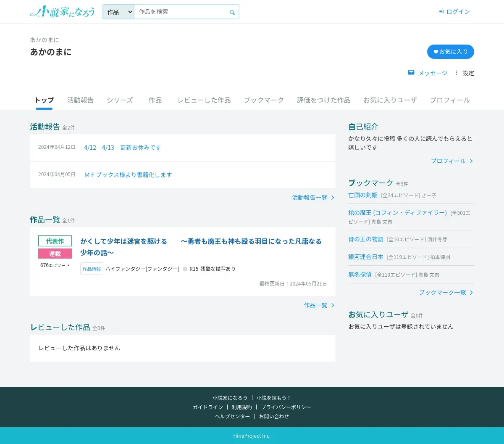The image size is (504, 444).
Task: Open the 作品 search category dropdown
Action: pos(118,12)
